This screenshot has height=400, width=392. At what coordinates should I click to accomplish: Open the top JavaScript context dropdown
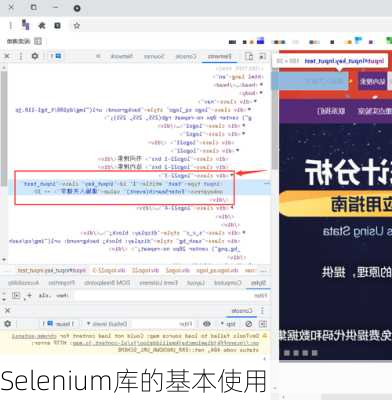coord(228,324)
